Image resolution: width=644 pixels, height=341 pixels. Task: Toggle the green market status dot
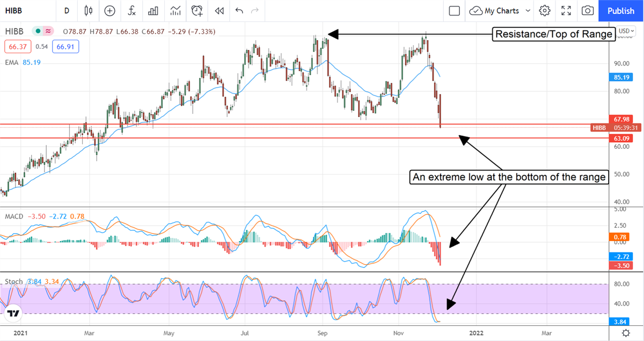pos(38,32)
